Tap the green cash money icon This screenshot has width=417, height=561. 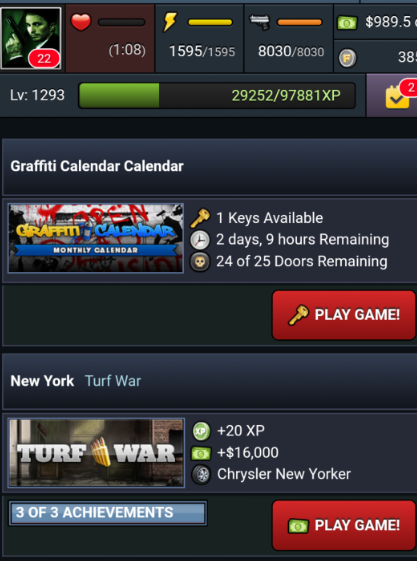point(347,23)
